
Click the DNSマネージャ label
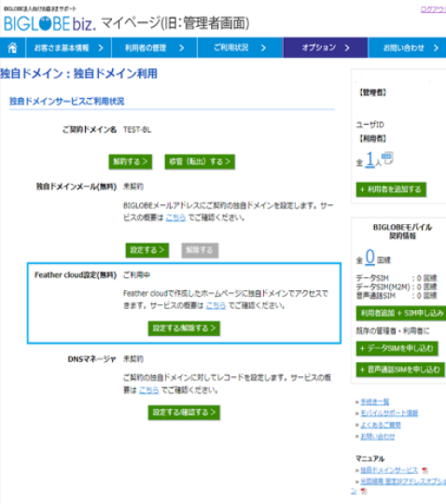pos(91,359)
